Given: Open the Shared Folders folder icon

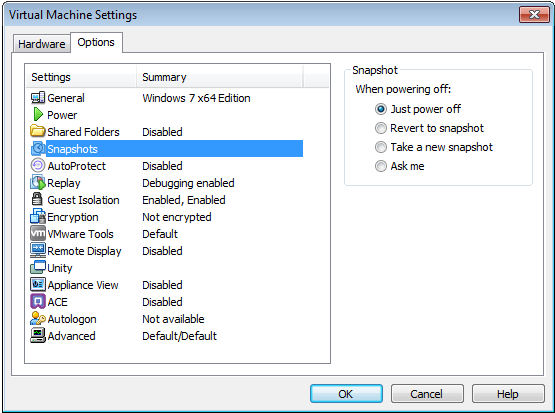Looking at the screenshot, I should [38, 131].
